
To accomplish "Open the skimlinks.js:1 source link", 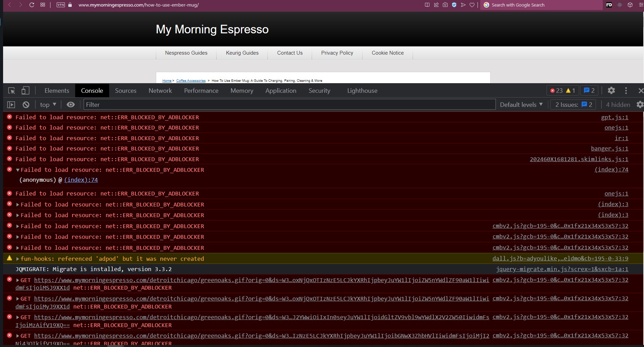I will pyautogui.click(x=579, y=159).
